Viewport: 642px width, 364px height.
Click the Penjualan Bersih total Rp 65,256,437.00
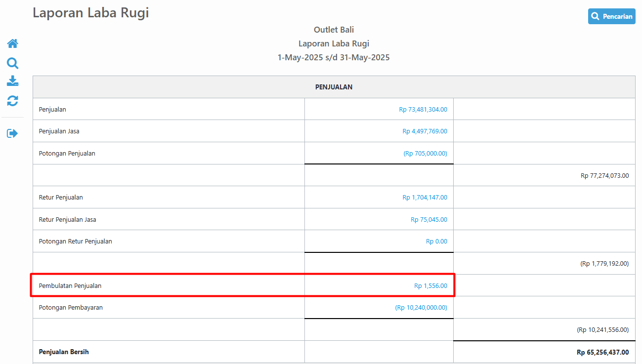[602, 352]
